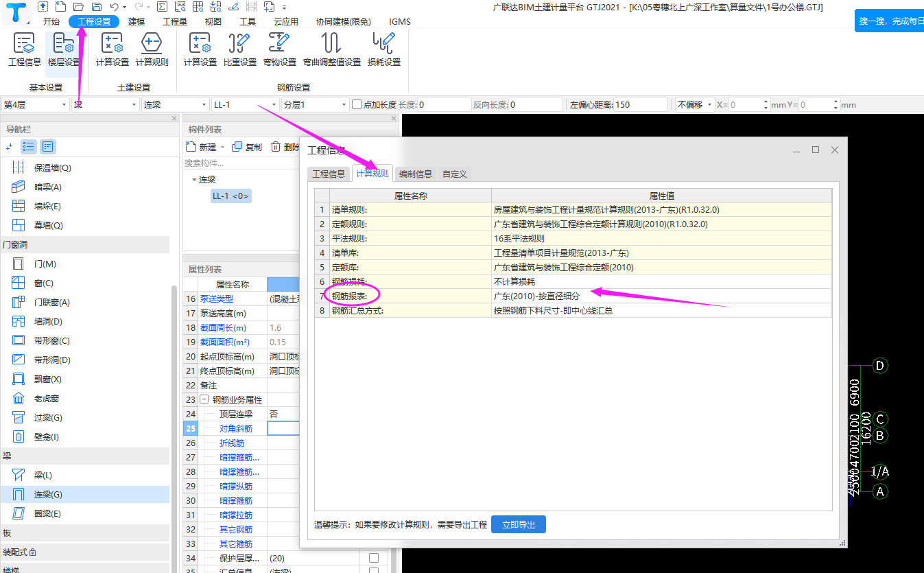Click the 搜一搜 search banner button
The width and height of the screenshot is (924, 573).
(889, 21)
